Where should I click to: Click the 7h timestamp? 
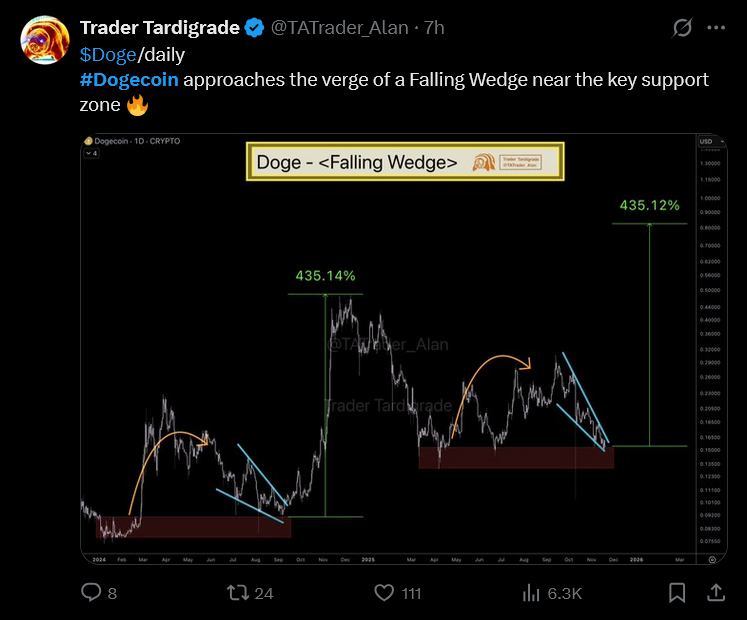[435, 28]
